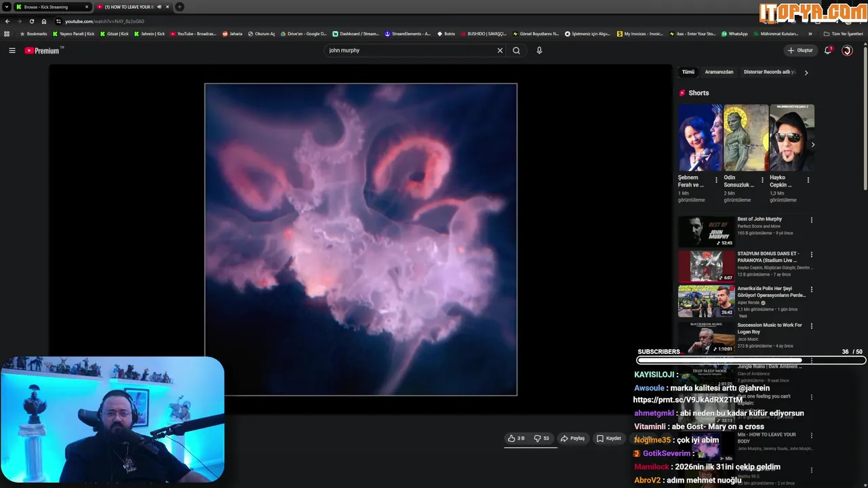The height and width of the screenshot is (488, 868).
Task: Open options for Hayko Cepkin short
Action: (x=808, y=180)
